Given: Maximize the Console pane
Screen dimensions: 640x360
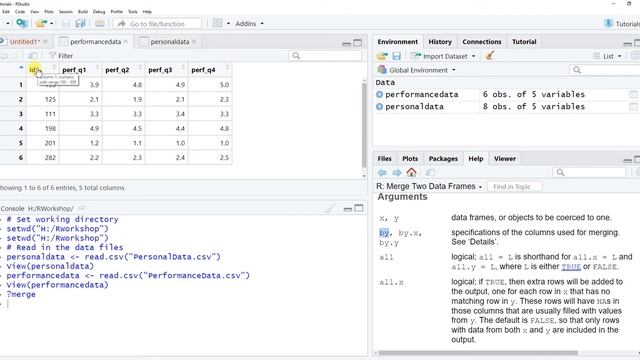Looking at the screenshot, I should tap(359, 209).
